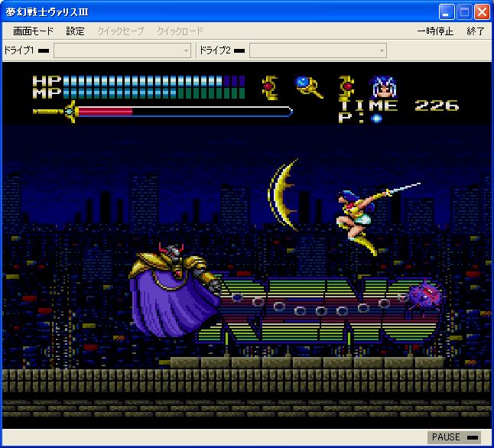The image size is (494, 448).
Task: Open the 設定 menu
Action: click(x=75, y=31)
